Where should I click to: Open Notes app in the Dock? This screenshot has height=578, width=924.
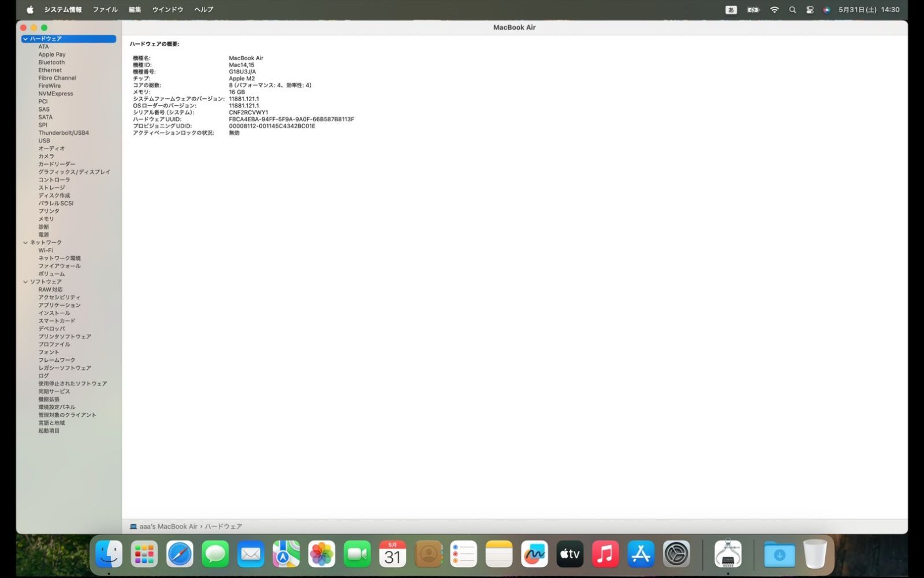coord(499,554)
